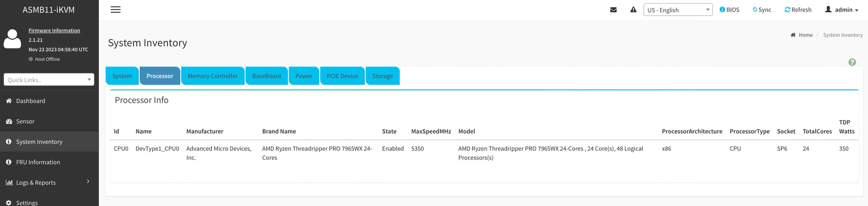The height and width of the screenshot is (206, 868).
Task: Expand the admin user menu
Action: point(841,10)
